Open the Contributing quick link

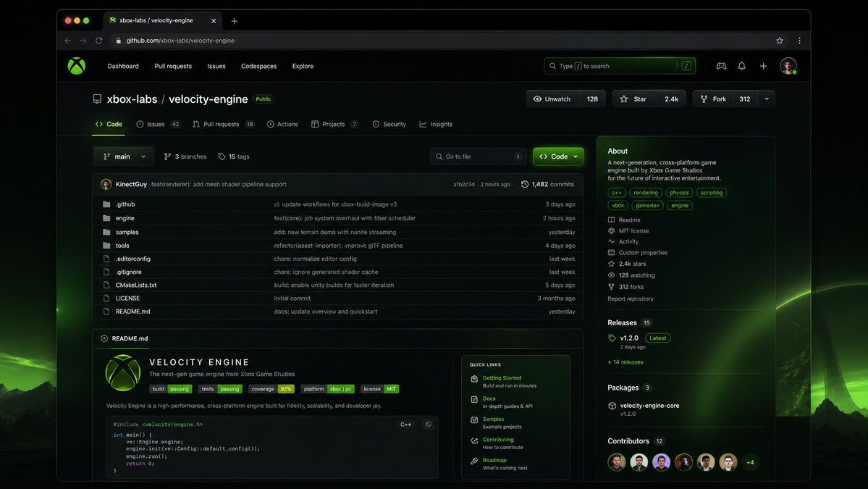coord(498,439)
